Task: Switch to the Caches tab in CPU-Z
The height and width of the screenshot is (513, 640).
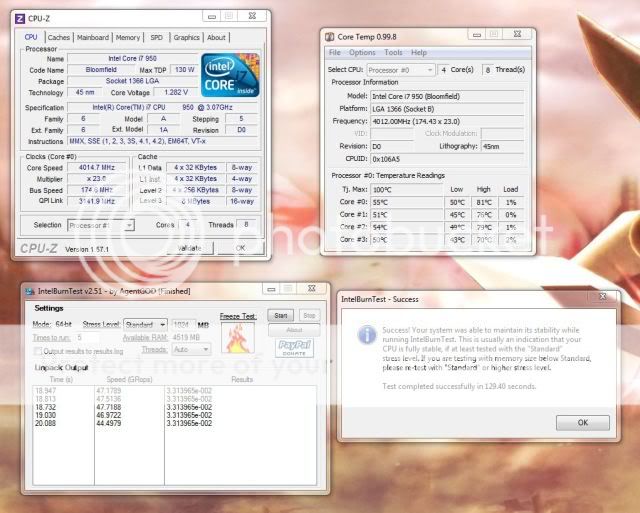Action: point(59,38)
